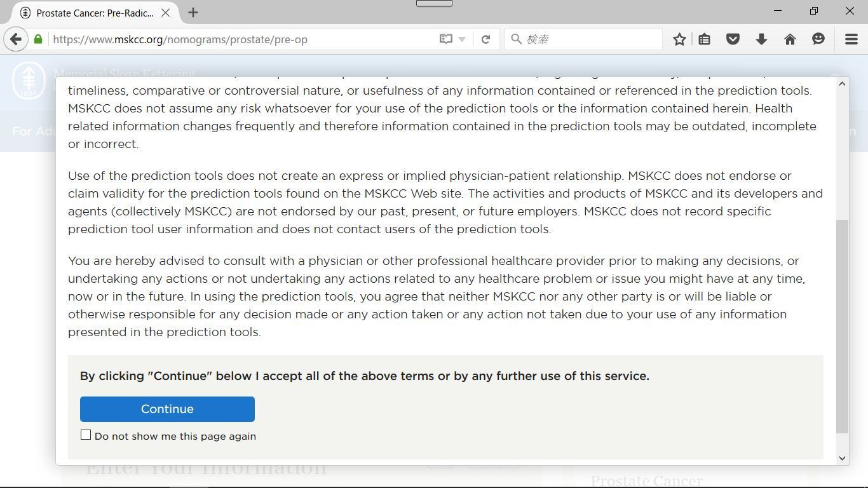Image resolution: width=868 pixels, height=488 pixels.
Task: Open the Firefox hamburger menu
Action: 851,39
